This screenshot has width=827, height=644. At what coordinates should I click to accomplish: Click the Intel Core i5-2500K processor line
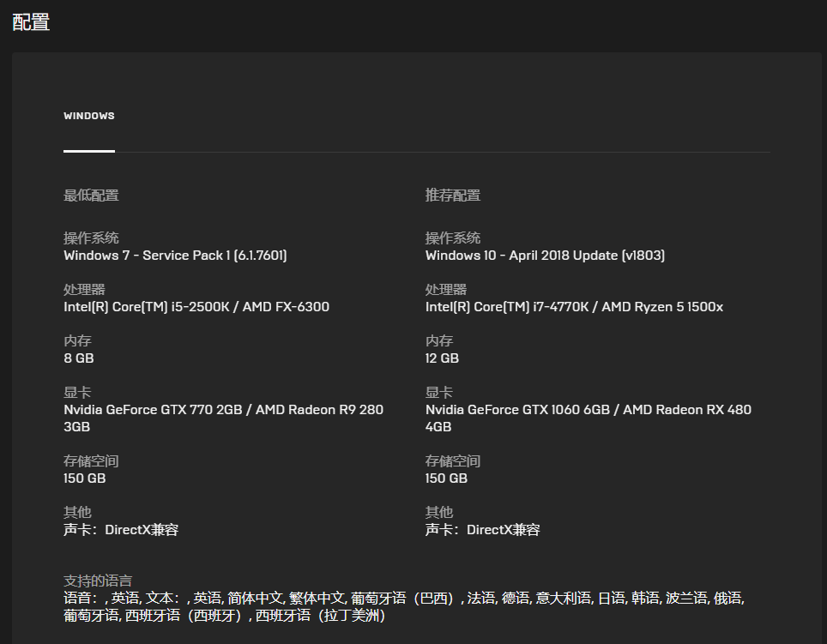point(196,307)
